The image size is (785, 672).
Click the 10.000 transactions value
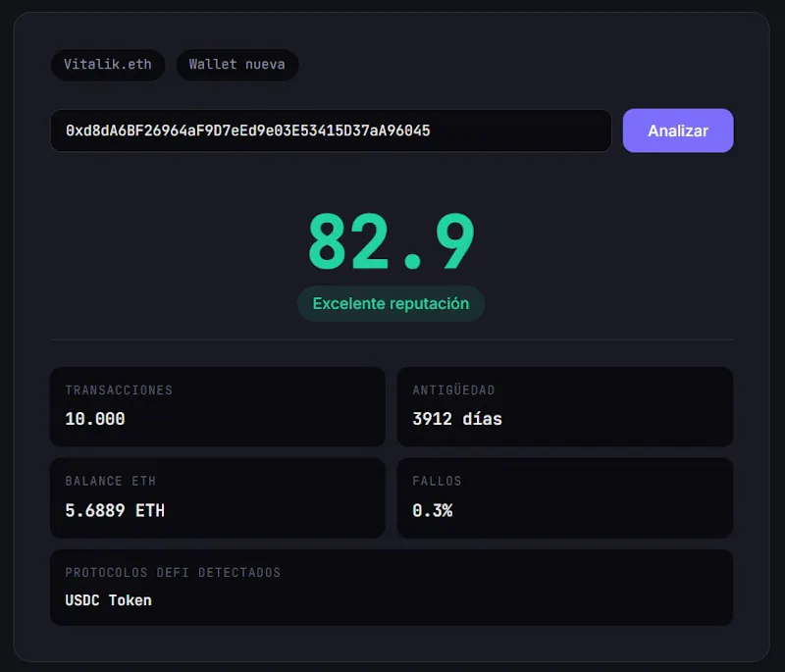95,419
